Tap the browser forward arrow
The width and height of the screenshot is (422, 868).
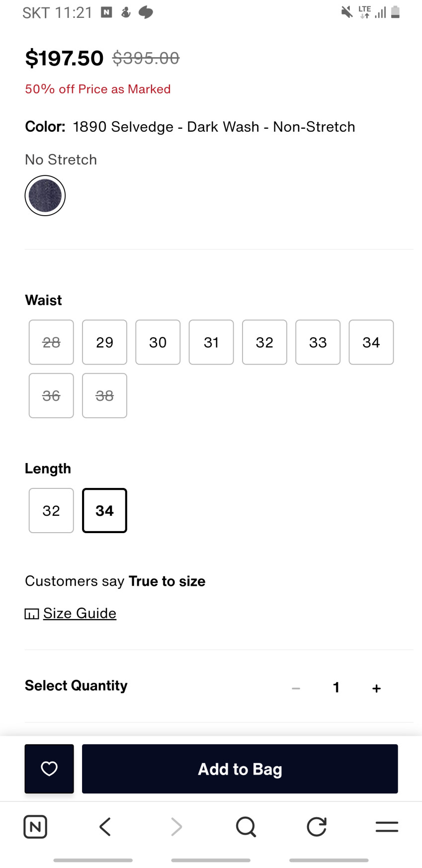point(176,827)
